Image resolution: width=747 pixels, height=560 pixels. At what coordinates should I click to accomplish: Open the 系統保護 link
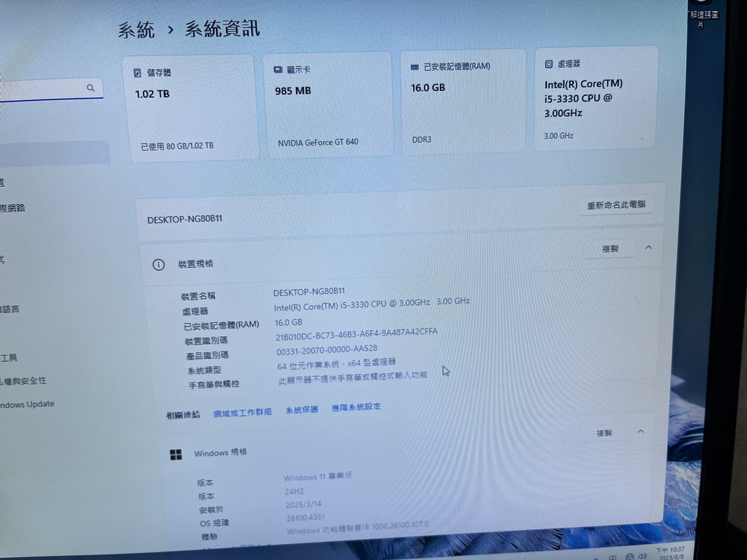tap(302, 409)
